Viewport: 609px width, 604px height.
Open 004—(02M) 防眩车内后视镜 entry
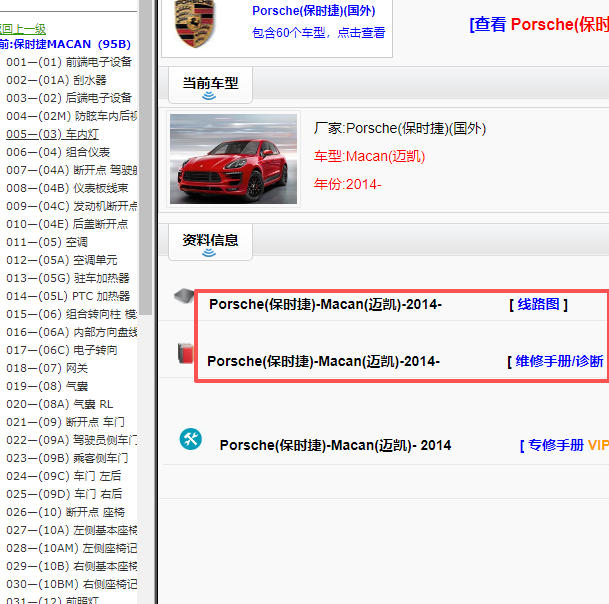pos(72,116)
